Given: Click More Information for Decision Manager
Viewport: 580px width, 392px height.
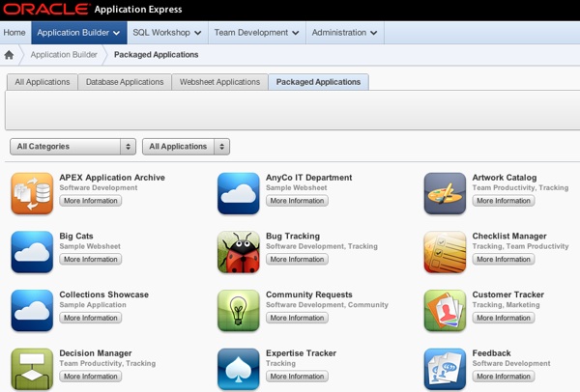Looking at the screenshot, I should pyautogui.click(x=91, y=377).
